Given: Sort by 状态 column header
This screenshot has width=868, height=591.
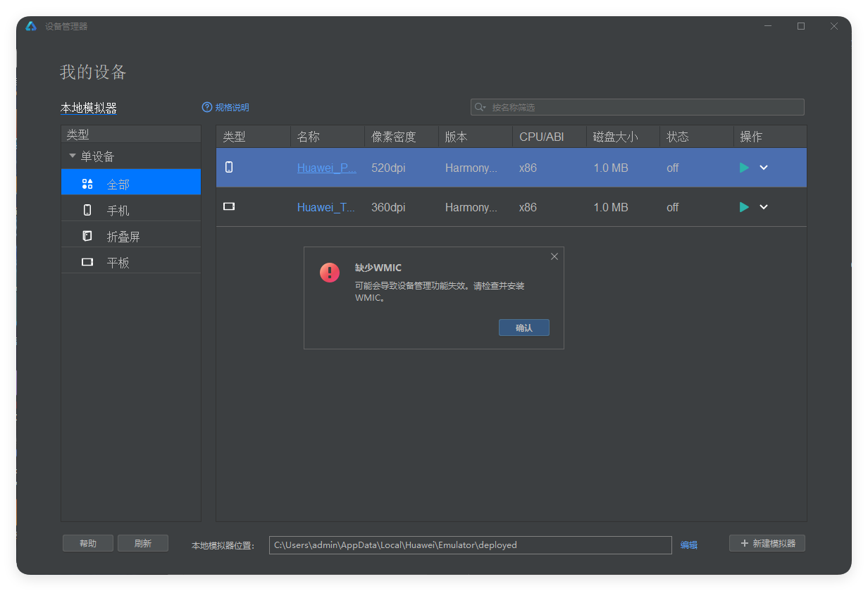Looking at the screenshot, I should point(697,137).
